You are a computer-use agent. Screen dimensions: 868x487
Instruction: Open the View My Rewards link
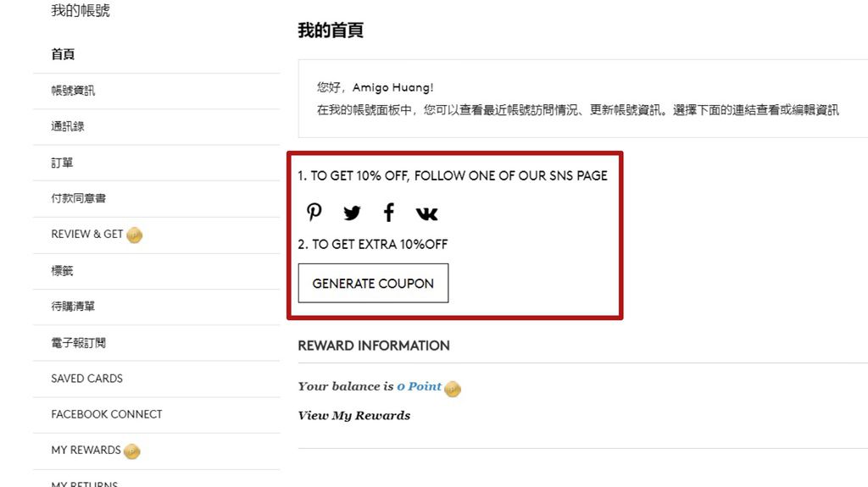[353, 416]
